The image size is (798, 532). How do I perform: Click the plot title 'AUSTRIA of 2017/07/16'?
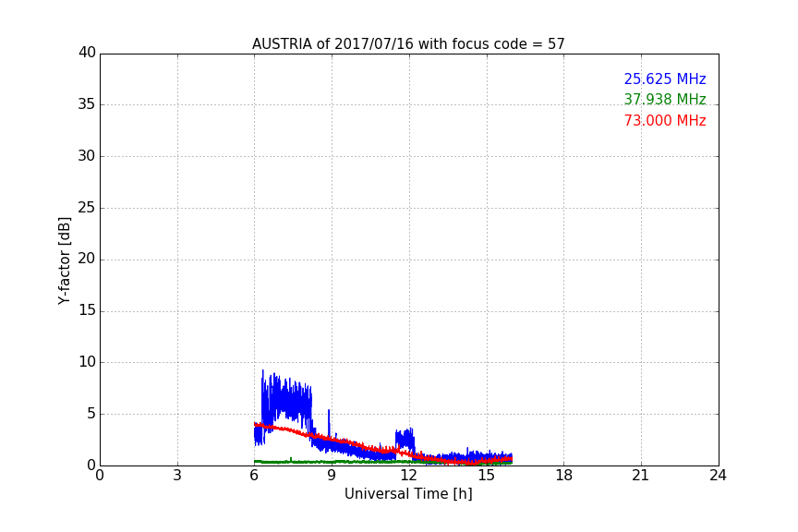tap(408, 43)
